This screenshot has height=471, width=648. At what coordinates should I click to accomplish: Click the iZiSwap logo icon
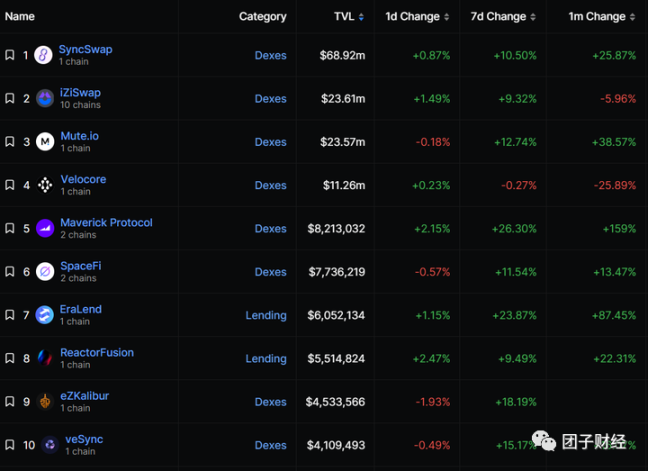tap(45, 98)
